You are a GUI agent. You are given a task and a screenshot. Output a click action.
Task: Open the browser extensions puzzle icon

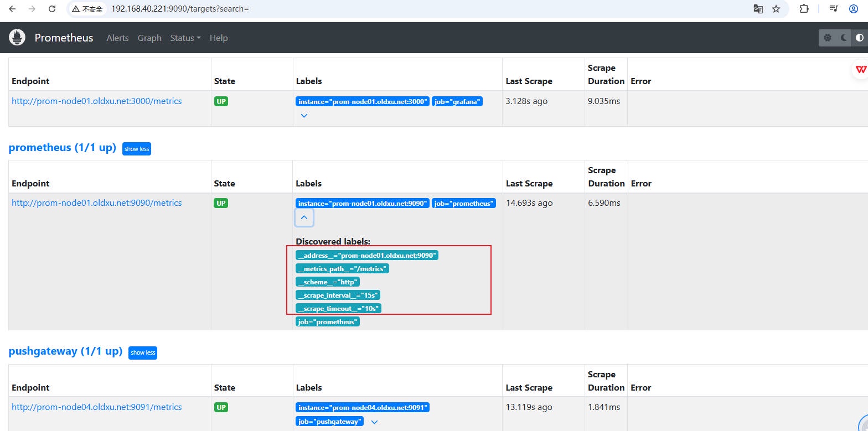coord(804,9)
